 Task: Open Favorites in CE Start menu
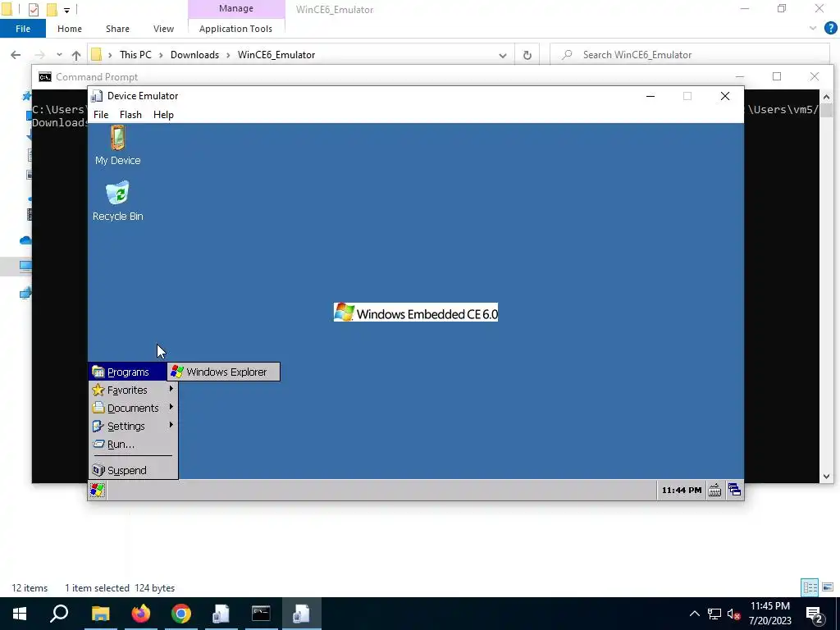[133, 390]
